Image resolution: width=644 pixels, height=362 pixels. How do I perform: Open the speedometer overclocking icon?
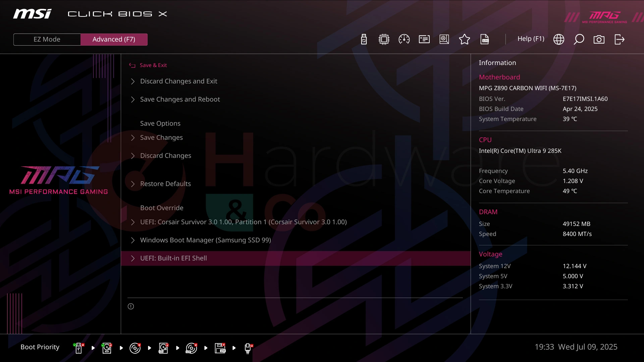click(404, 39)
